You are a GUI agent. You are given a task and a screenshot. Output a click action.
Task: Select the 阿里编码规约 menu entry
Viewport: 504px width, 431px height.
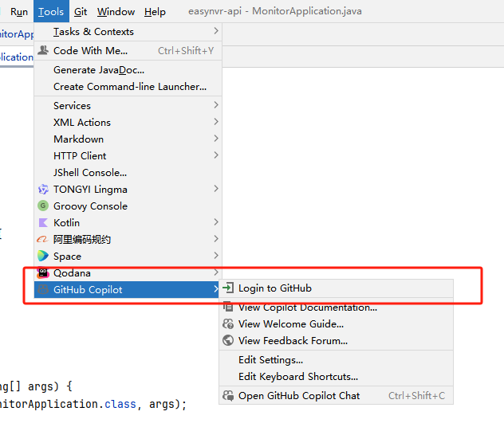[x=128, y=239]
